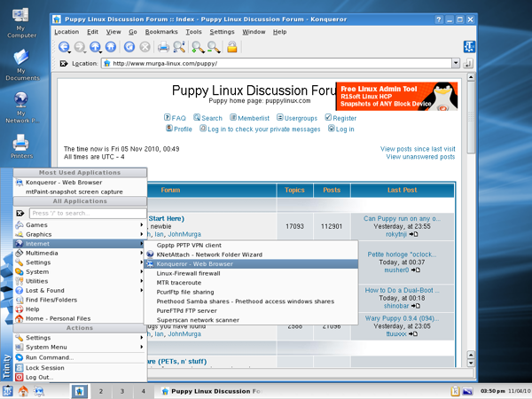The height and width of the screenshot is (399, 532).
Task: Click the Clear location bar icon
Action: [x=64, y=64]
